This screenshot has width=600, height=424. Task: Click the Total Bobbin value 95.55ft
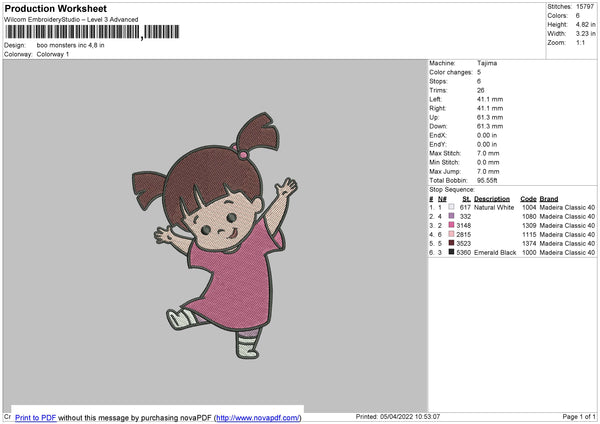pyautogui.click(x=487, y=180)
